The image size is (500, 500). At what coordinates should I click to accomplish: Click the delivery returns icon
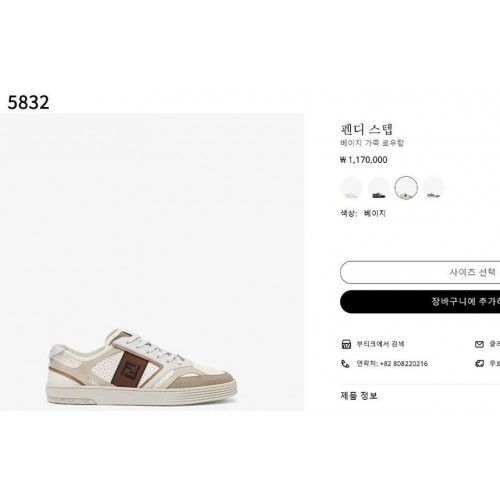coord(479,364)
